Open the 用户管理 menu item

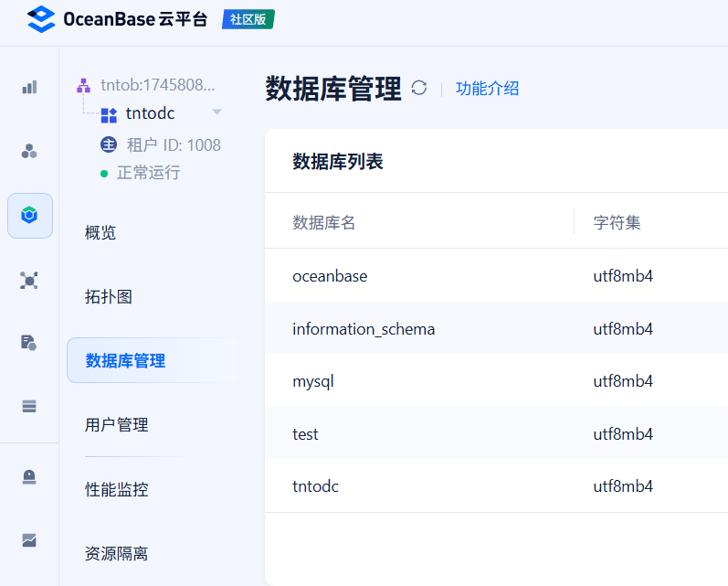coord(116,425)
